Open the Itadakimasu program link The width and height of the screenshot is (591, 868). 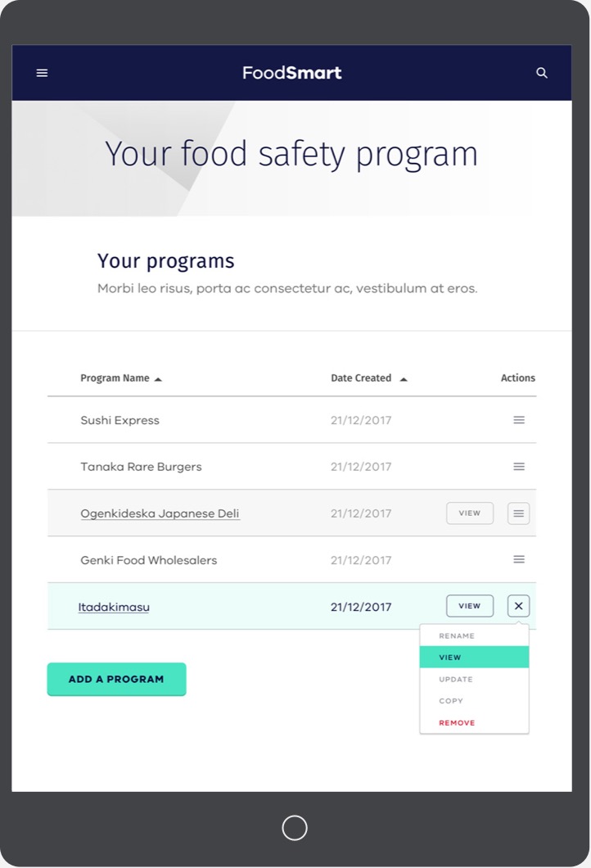114,608
